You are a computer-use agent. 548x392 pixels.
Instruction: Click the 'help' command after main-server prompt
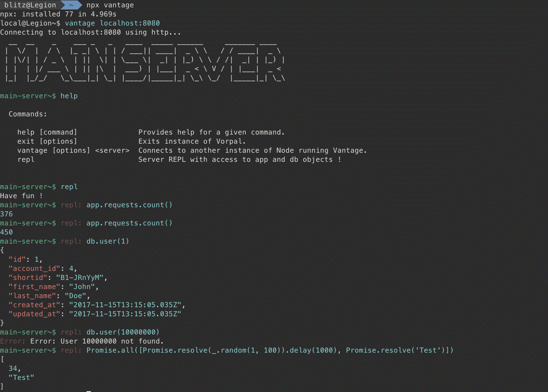click(69, 96)
